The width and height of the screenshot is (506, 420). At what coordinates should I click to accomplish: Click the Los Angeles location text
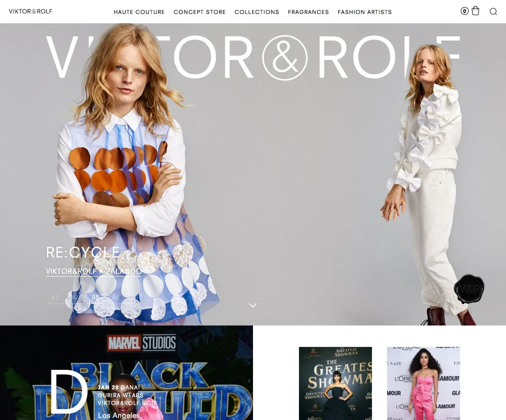coord(119,416)
